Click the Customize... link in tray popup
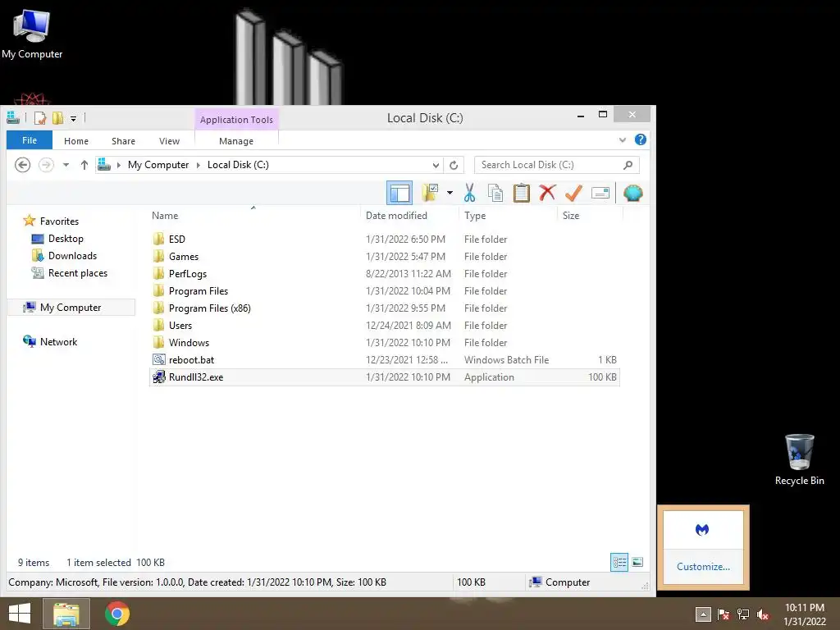The height and width of the screenshot is (630, 840). 703,566
